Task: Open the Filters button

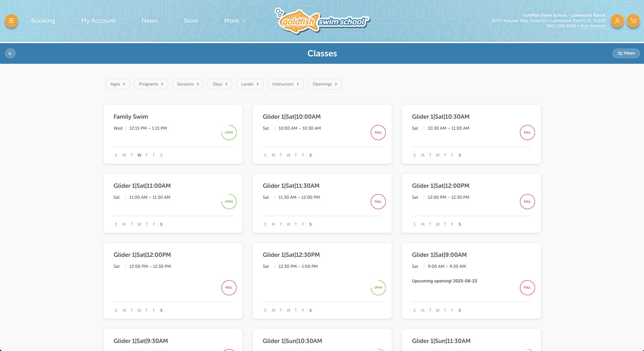Action: (x=626, y=53)
